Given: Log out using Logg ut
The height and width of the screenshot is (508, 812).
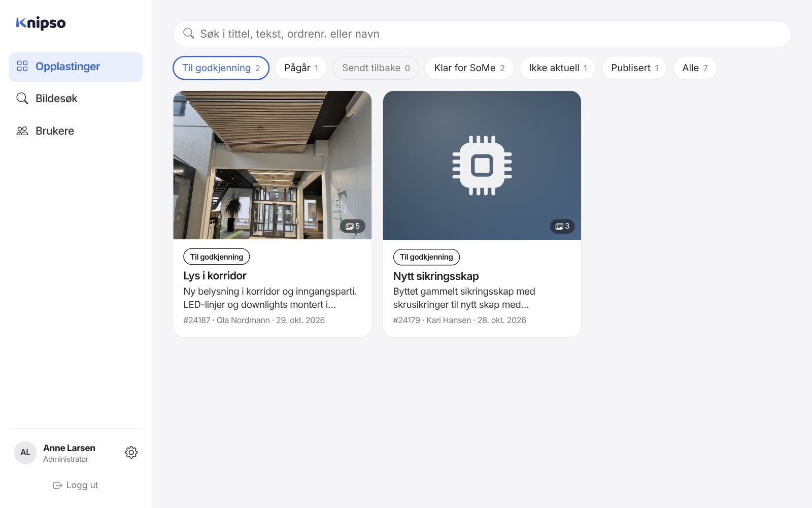Looking at the screenshot, I should [x=76, y=485].
